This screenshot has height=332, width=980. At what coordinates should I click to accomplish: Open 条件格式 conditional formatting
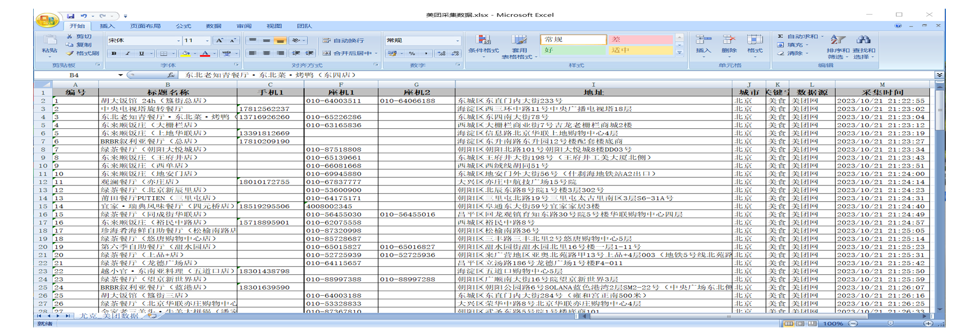483,45
